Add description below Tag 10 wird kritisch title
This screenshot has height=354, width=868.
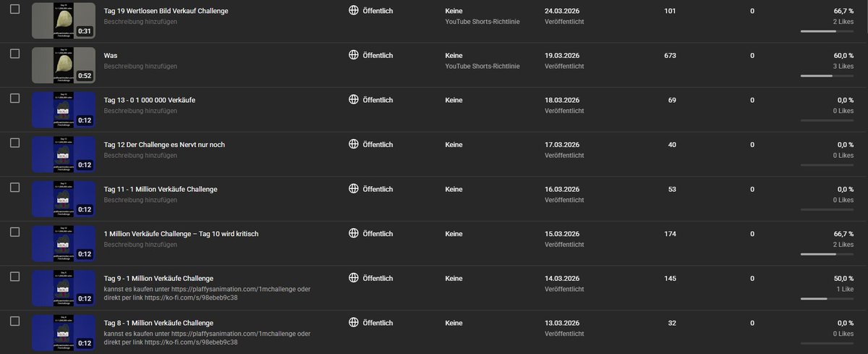point(140,245)
